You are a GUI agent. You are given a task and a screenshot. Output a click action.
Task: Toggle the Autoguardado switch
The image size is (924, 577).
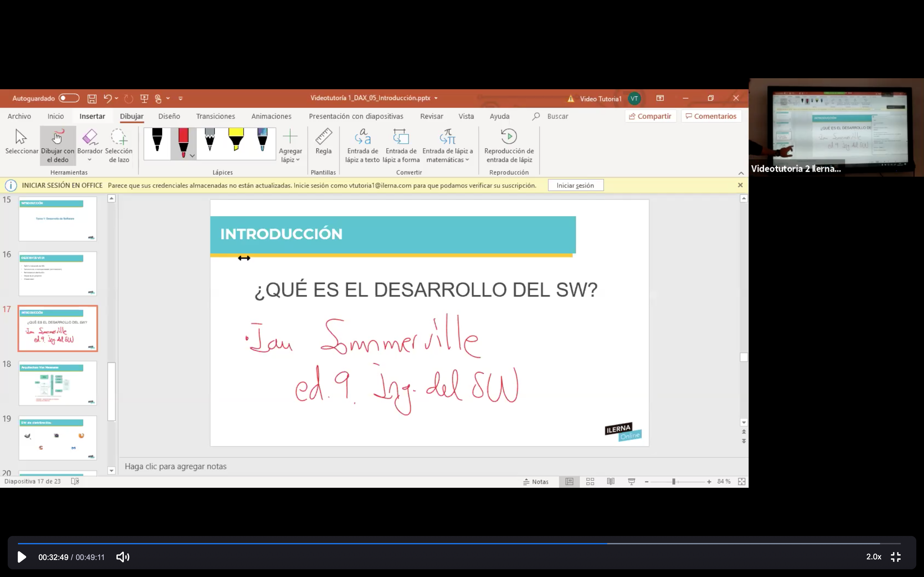tap(69, 98)
